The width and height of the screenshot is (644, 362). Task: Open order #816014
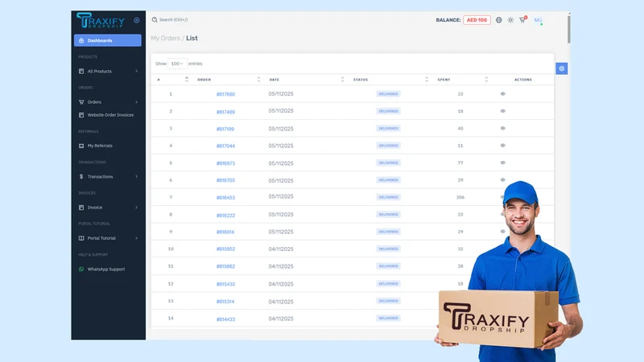[x=225, y=232]
